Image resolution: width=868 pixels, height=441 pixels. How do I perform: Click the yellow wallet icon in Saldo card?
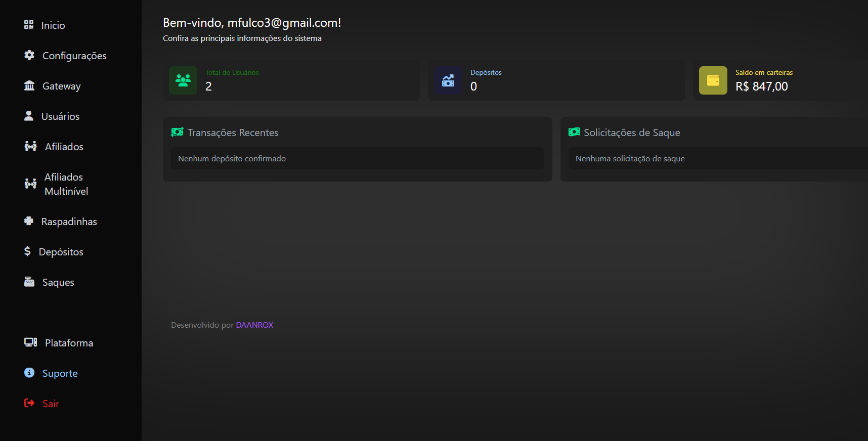pos(713,80)
